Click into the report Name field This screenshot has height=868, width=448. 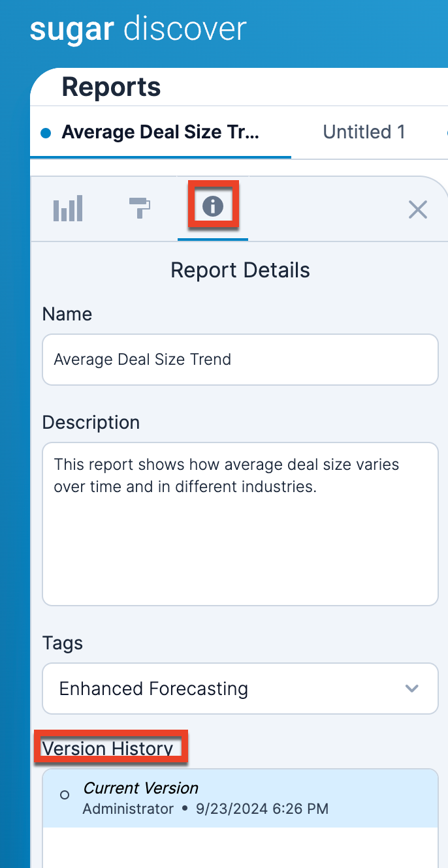[x=240, y=360]
